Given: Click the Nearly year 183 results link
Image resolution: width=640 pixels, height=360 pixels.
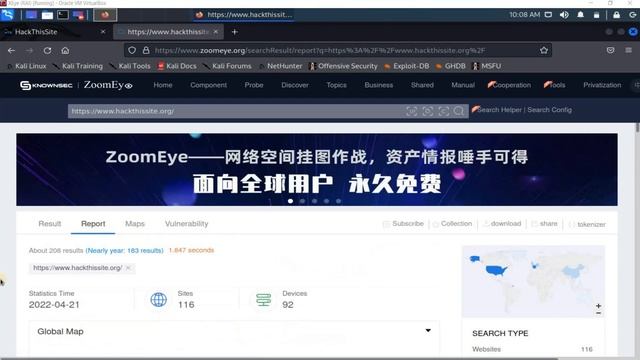Looking at the screenshot, I should [124, 250].
